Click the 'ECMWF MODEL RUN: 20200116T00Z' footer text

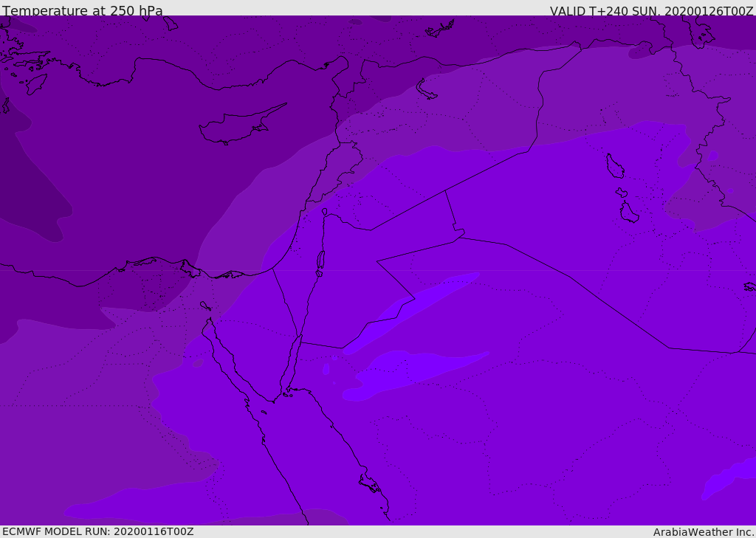click(98, 531)
